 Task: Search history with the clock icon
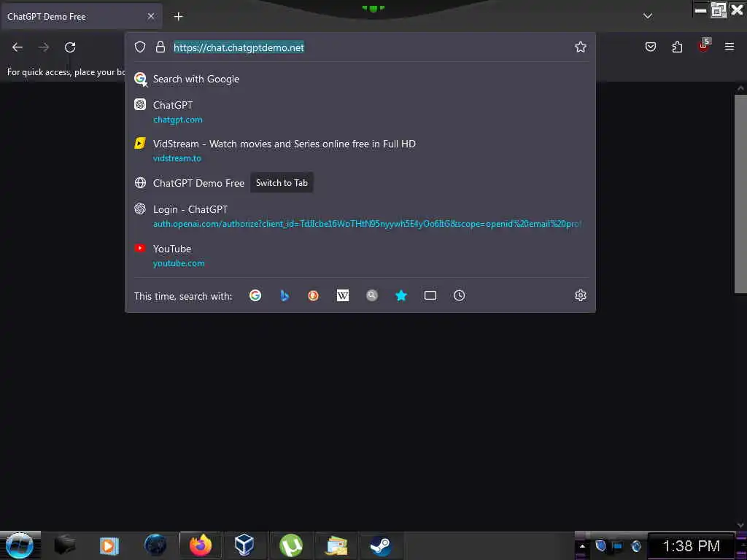click(460, 296)
